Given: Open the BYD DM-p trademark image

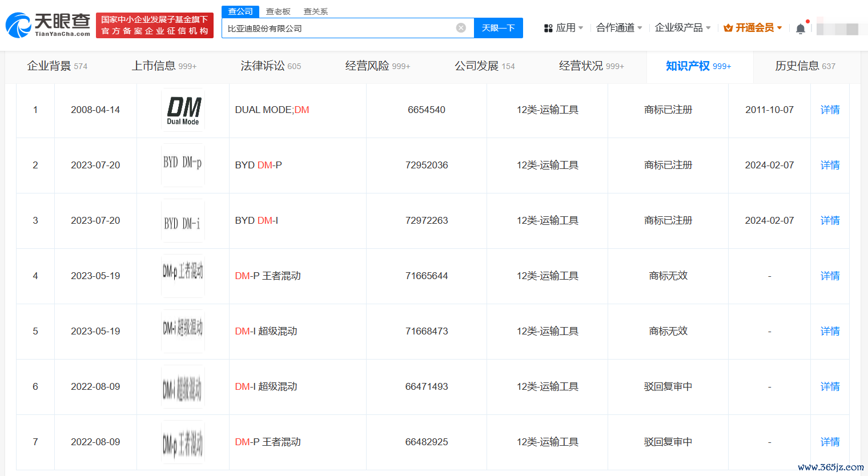Looking at the screenshot, I should click(183, 165).
